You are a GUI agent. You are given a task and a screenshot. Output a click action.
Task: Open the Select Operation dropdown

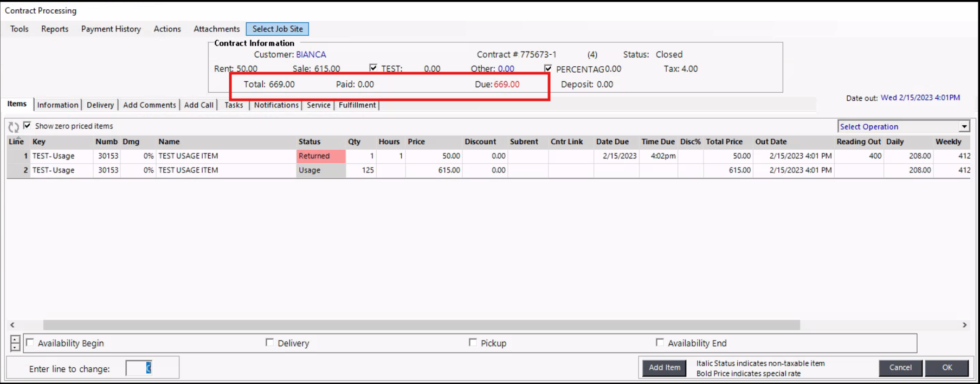964,127
